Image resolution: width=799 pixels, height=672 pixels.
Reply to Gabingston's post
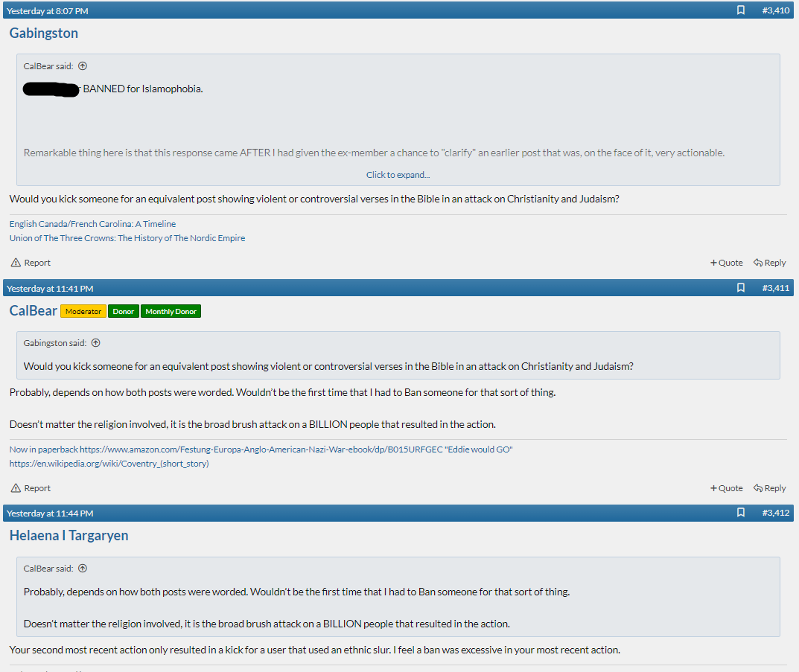tap(770, 263)
